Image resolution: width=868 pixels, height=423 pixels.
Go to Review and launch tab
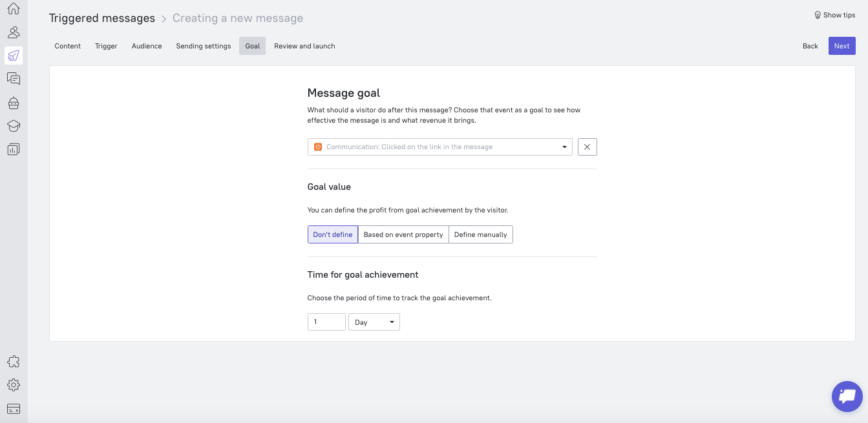[304, 46]
